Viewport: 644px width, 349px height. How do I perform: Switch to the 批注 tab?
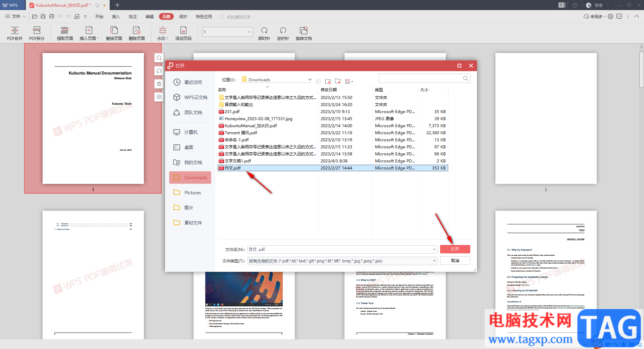(133, 16)
